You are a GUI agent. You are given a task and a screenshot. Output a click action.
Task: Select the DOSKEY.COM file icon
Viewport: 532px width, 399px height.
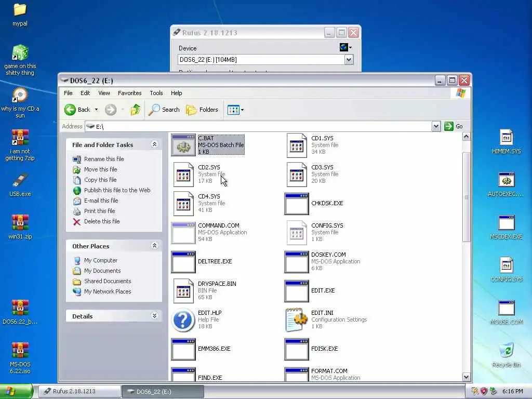[x=297, y=262]
